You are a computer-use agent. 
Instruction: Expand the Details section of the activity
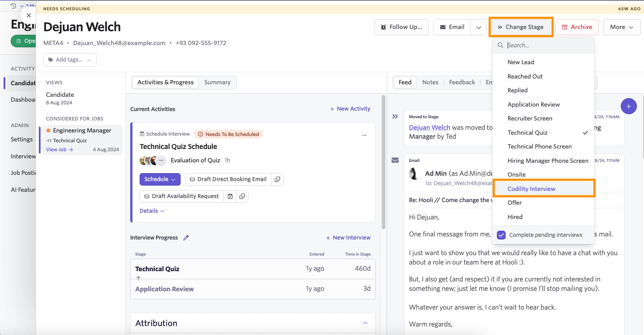152,210
